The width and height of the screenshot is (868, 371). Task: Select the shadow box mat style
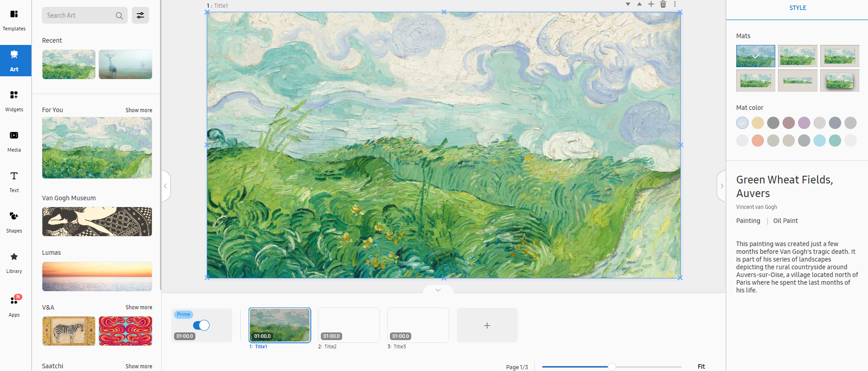point(839,81)
